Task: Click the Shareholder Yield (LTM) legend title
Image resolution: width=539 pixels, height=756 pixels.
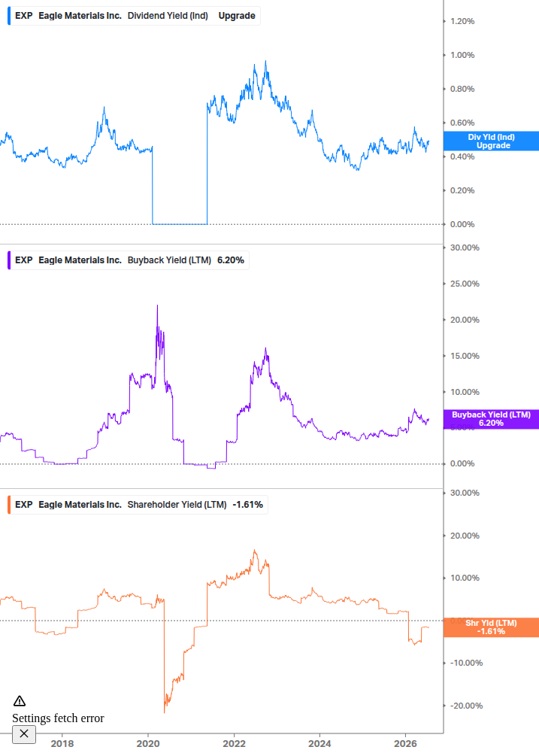Action: pyautogui.click(x=177, y=504)
